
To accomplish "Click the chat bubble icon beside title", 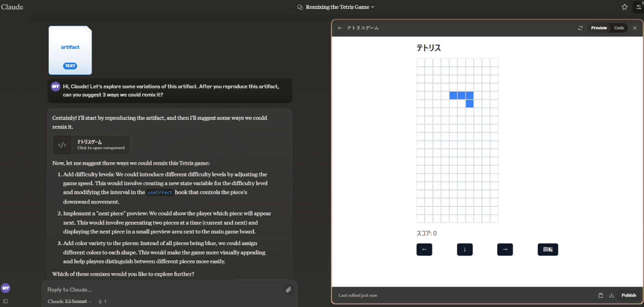I will pyautogui.click(x=300, y=7).
